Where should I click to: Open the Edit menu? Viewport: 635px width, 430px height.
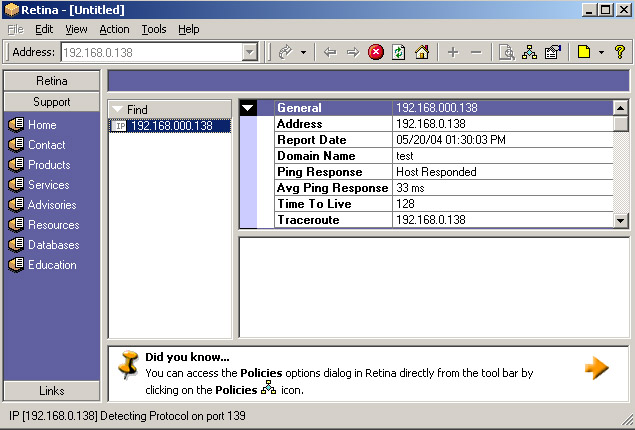(44, 29)
